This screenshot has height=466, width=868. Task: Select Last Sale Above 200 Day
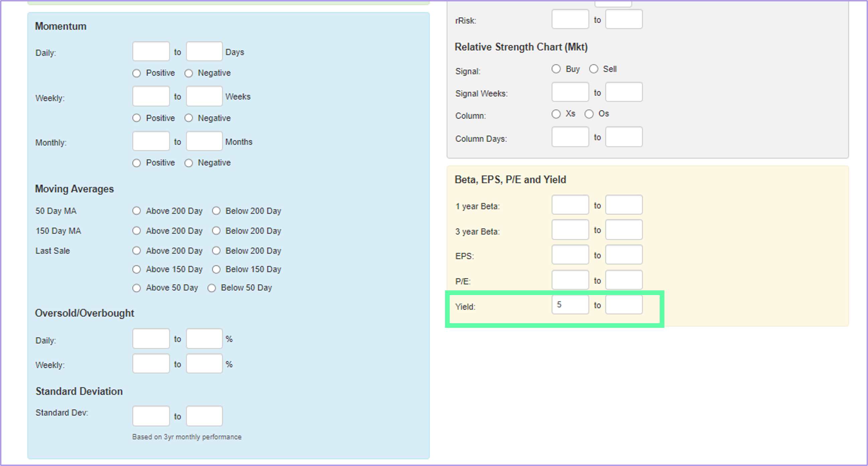(136, 251)
